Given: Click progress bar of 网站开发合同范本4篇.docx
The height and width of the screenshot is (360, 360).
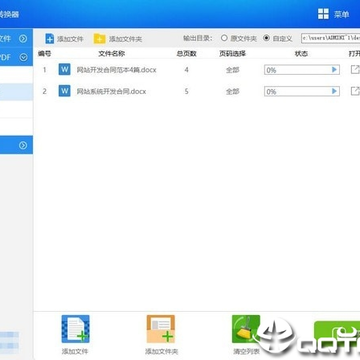Looking at the screenshot, I should (302, 70).
